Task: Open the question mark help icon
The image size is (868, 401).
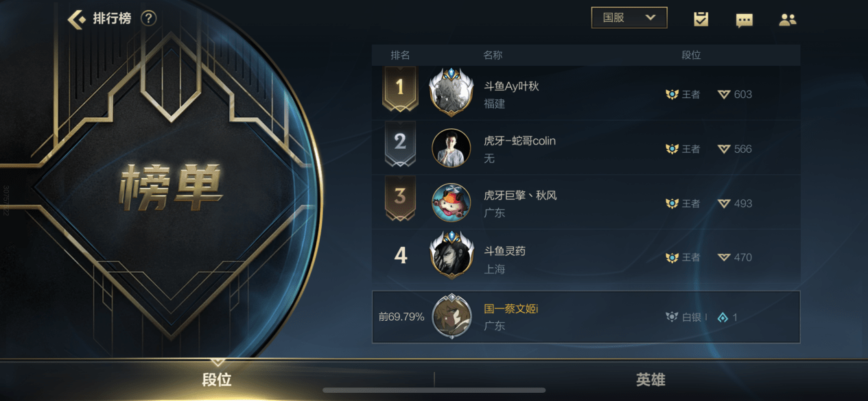Action: click(x=148, y=19)
